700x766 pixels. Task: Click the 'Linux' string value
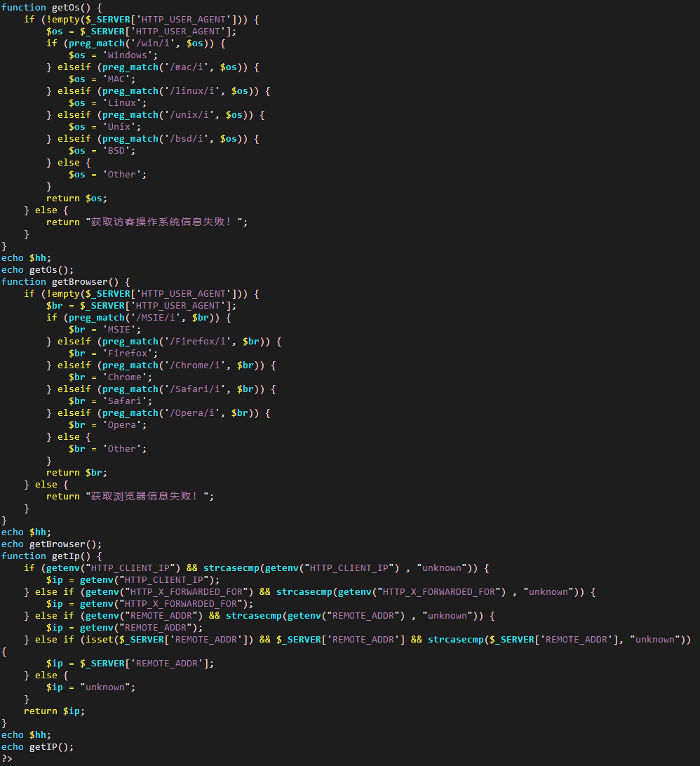tap(121, 103)
